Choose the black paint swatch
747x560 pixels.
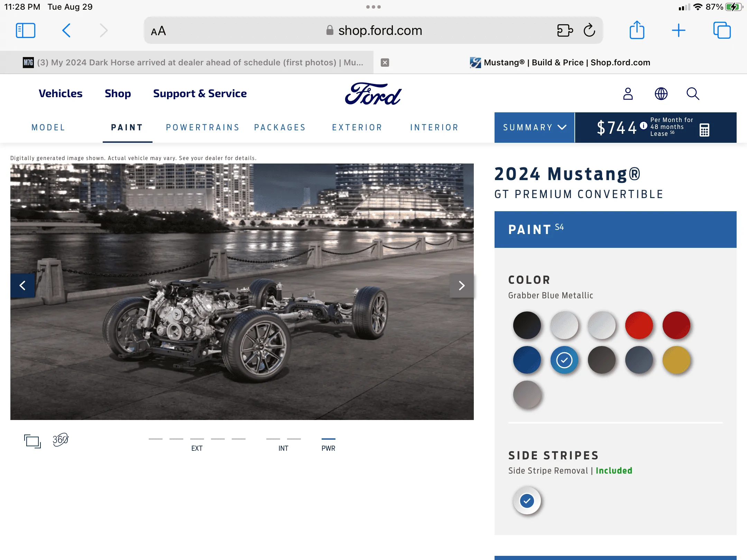(527, 325)
